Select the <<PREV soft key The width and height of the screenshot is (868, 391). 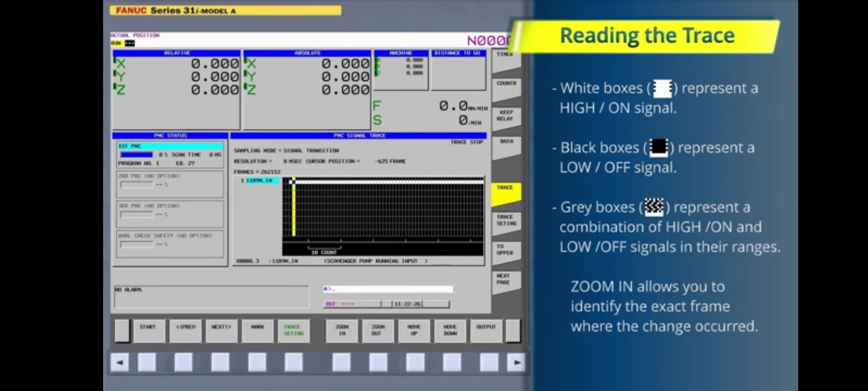[x=185, y=331]
